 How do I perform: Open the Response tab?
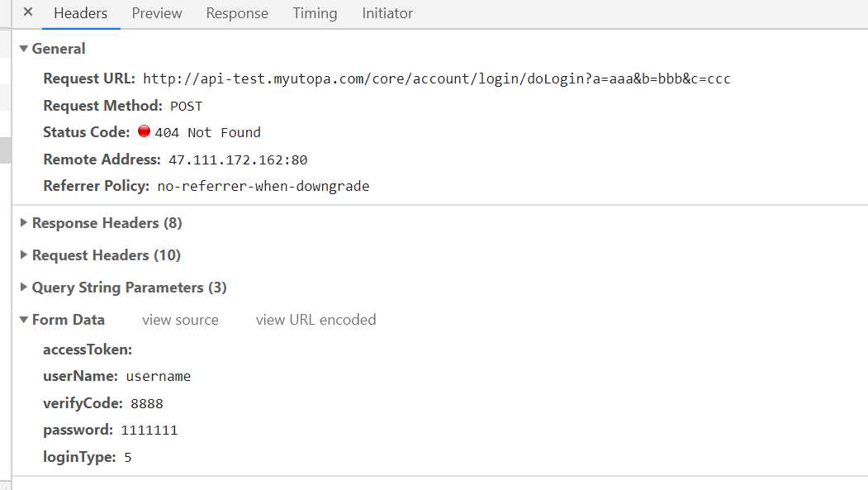coord(237,13)
